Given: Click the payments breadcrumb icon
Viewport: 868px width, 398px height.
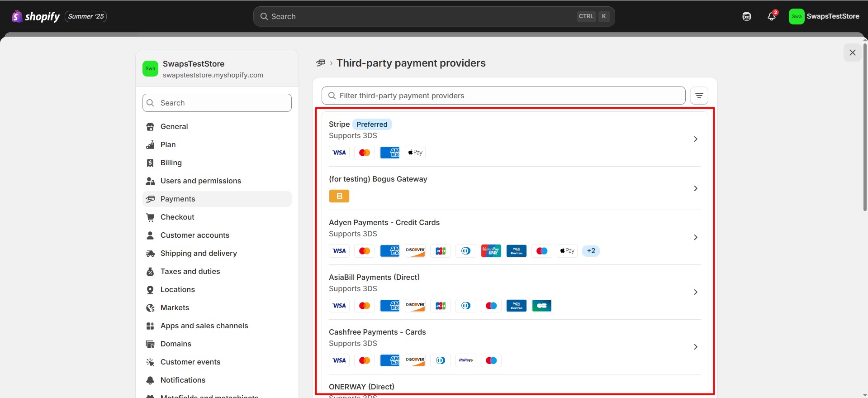Looking at the screenshot, I should 321,63.
